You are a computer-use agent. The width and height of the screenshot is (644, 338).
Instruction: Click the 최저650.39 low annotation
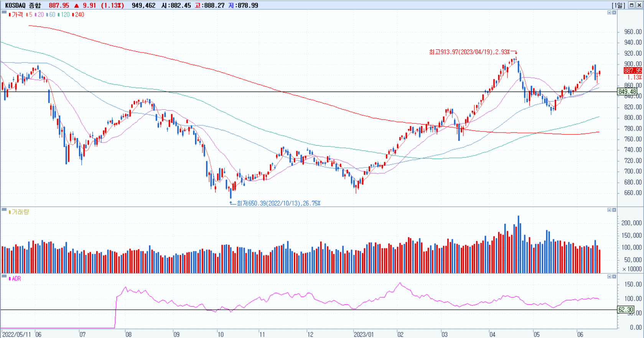coord(278,203)
